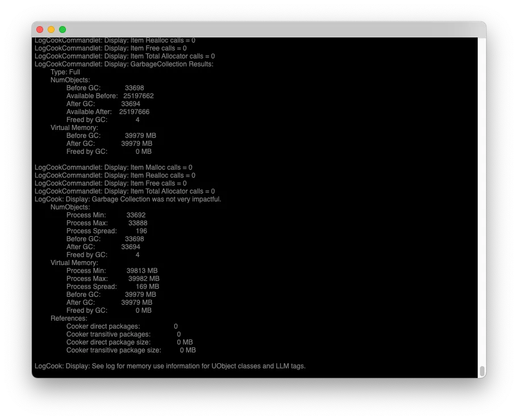Minimize the window using the yellow button
This screenshot has width=518, height=420.
51,30
